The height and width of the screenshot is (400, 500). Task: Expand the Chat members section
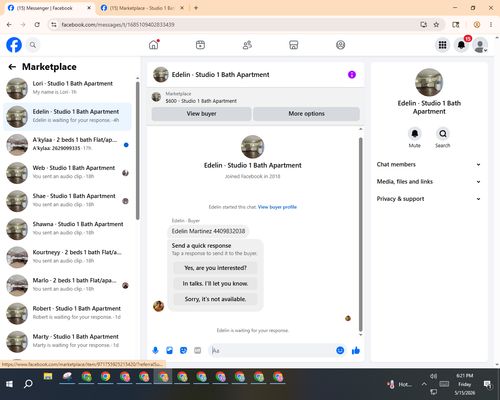click(x=429, y=164)
